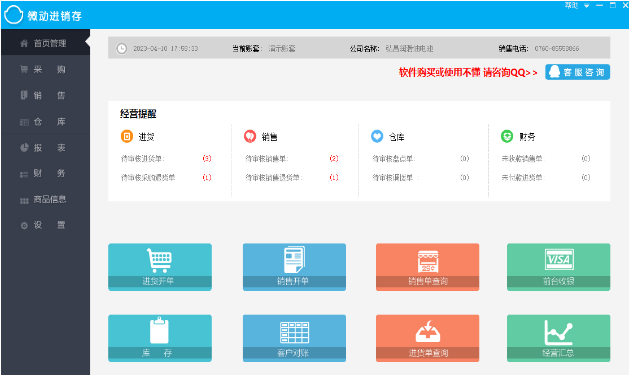Click the date-time 2023-04-10 text
629x375 pixels.
pyautogui.click(x=166, y=49)
